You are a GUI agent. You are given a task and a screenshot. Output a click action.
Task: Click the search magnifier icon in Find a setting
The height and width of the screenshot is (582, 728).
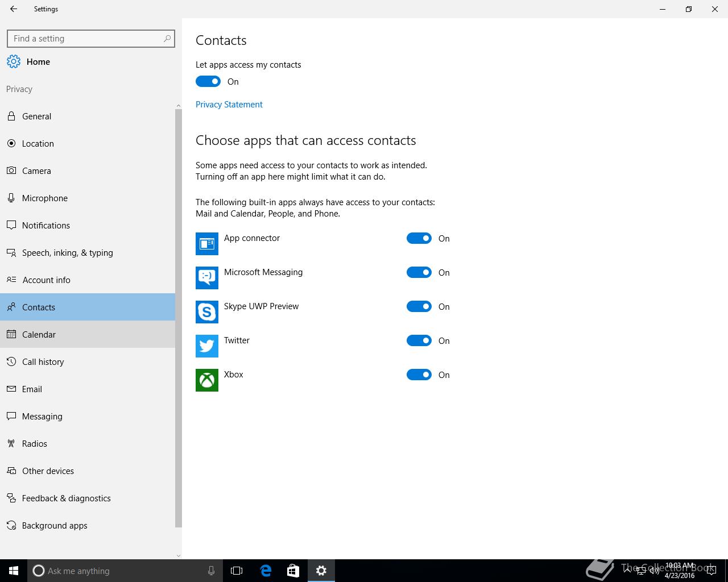pyautogui.click(x=167, y=39)
